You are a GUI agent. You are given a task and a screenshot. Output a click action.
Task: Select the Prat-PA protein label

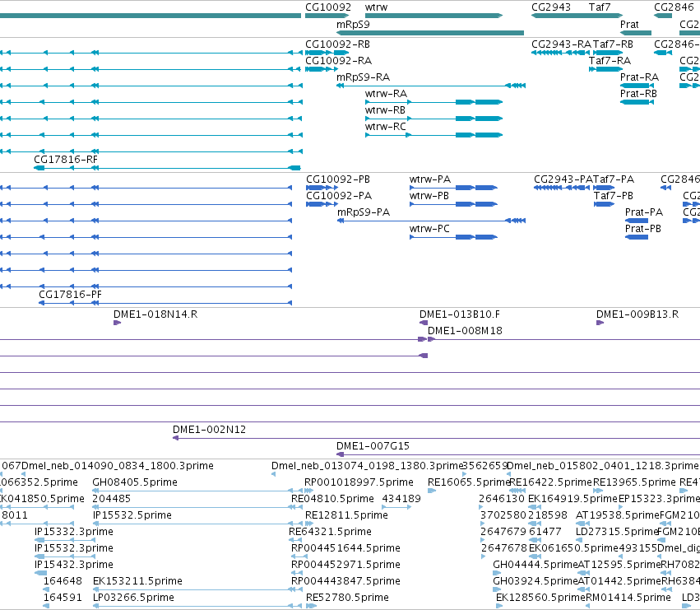tap(644, 212)
